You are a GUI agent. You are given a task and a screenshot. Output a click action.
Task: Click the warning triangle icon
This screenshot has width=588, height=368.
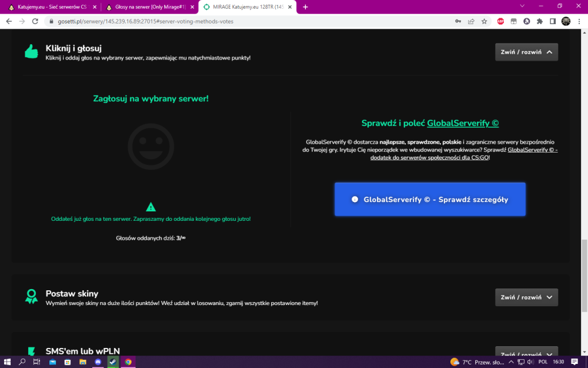[151, 207]
